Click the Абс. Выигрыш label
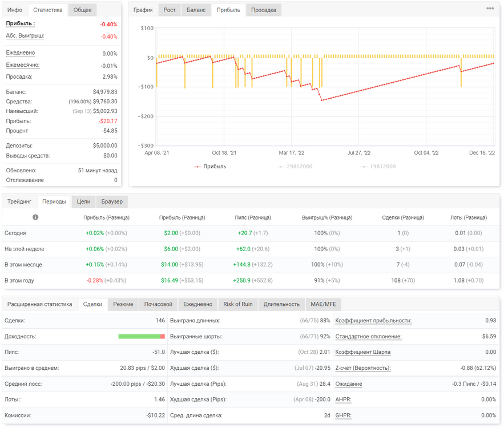The width and height of the screenshot is (504, 428). click(25, 35)
